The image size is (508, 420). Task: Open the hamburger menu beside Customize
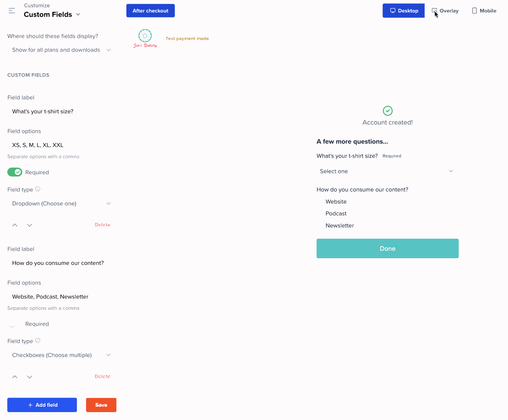click(x=12, y=11)
